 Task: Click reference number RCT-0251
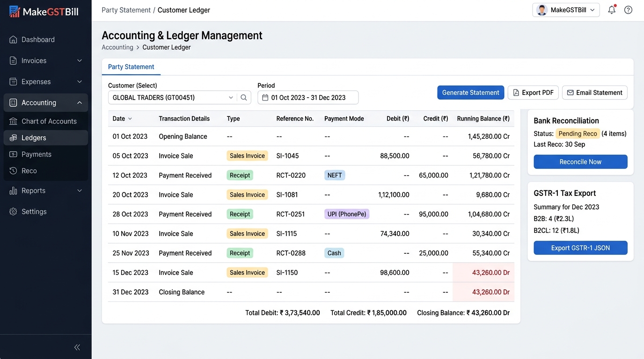tap(291, 214)
